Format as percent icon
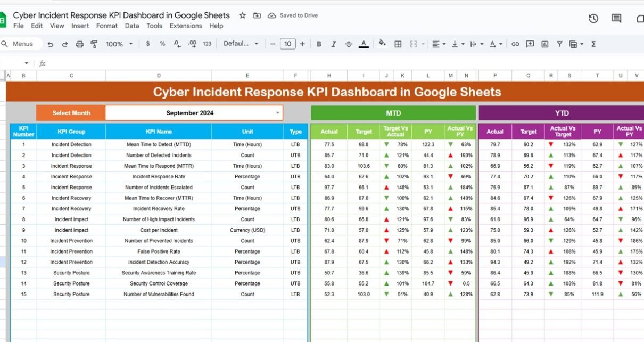The height and width of the screenshot is (342, 644). click(x=162, y=44)
